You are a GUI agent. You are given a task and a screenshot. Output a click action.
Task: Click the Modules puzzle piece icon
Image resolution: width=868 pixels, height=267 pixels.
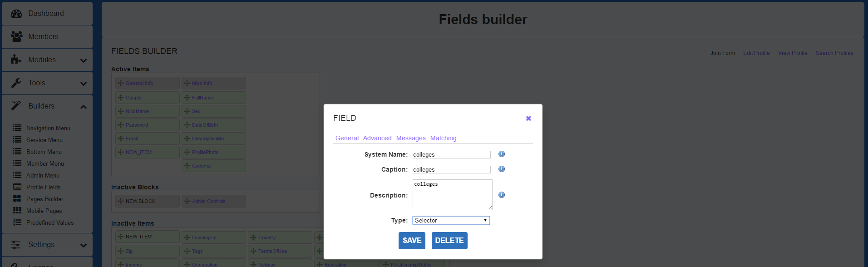click(16, 59)
